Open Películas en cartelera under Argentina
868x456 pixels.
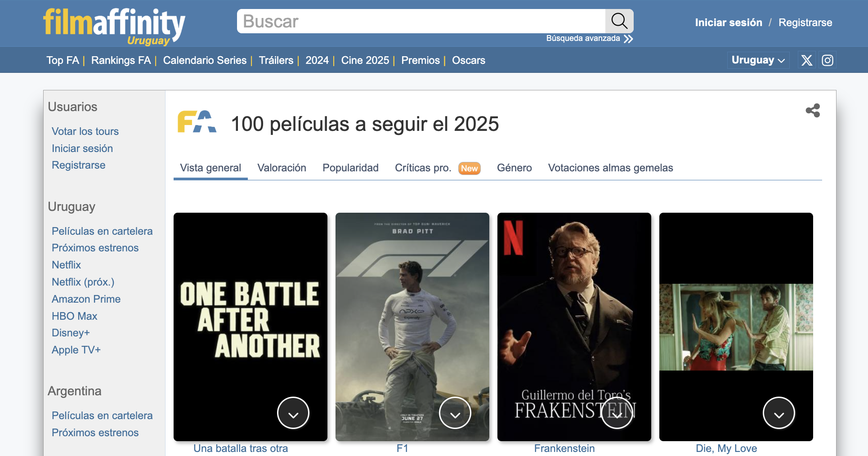tap(102, 416)
